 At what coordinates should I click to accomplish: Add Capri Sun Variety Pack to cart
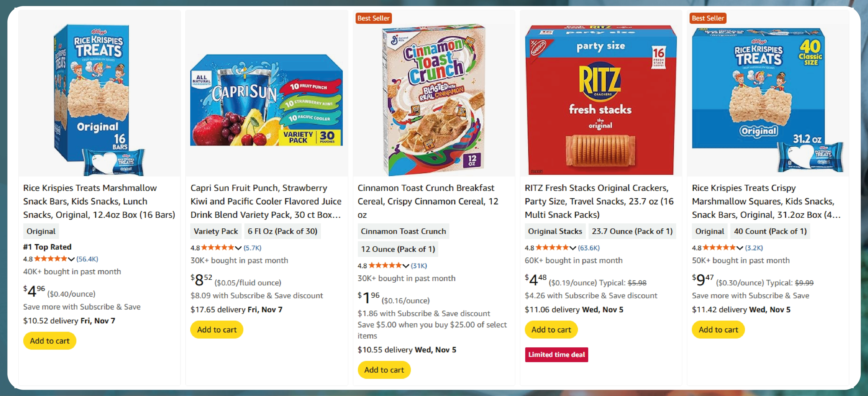217,329
